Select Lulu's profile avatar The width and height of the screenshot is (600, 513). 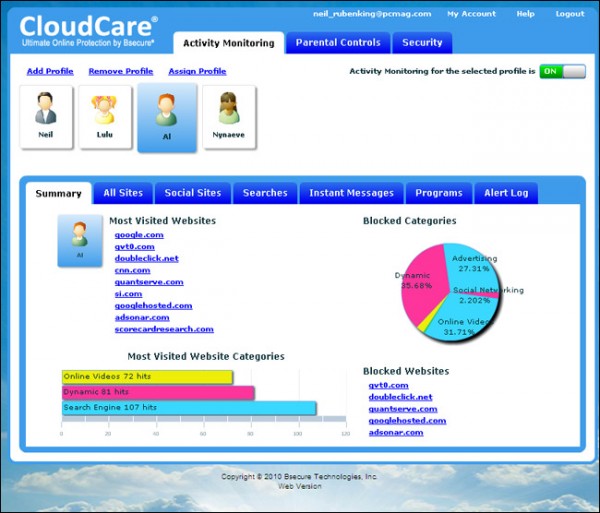coord(106,116)
